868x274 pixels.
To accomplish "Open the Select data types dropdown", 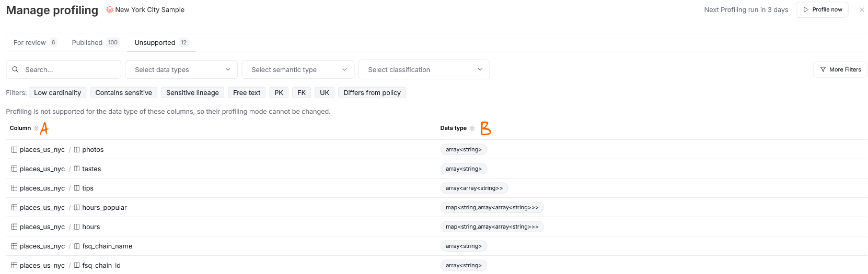I will [181, 69].
